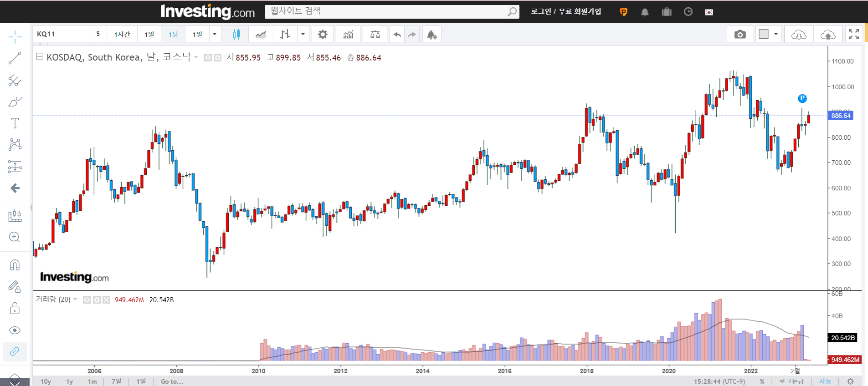Select the text annotation tool
Image resolution: width=868 pixels, height=386 pixels.
15,123
